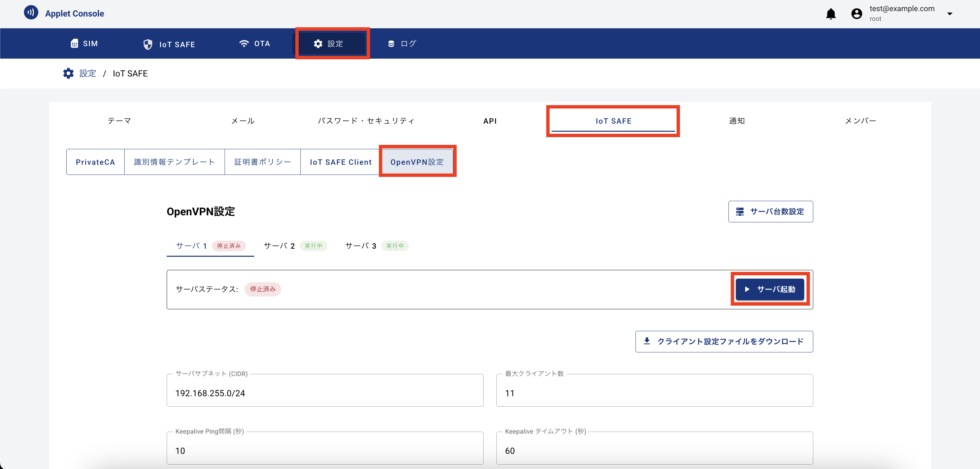This screenshot has width=980, height=469.
Task: Click the 最大クライアント数 input field
Action: [654, 393]
